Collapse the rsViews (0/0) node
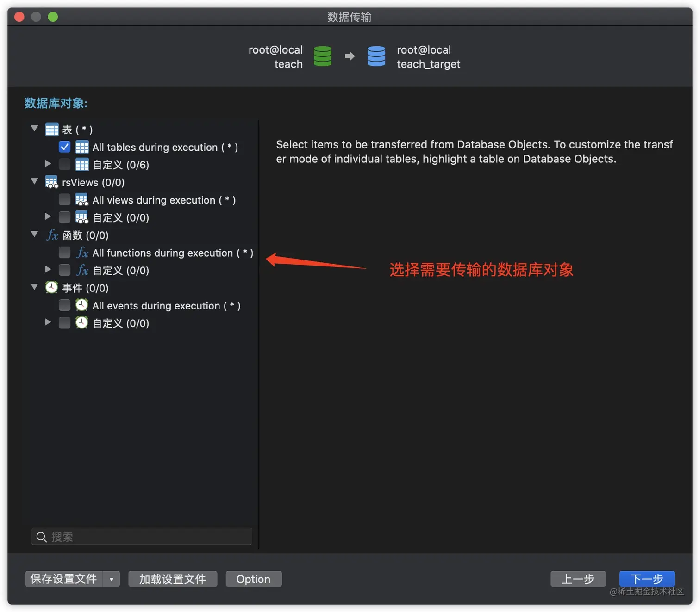Image resolution: width=700 pixels, height=612 pixels. pos(34,181)
